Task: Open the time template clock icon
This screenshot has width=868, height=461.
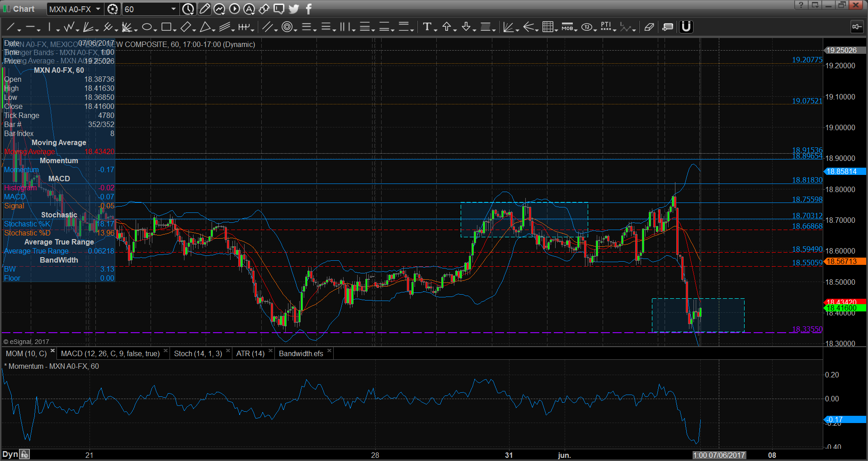Action: (x=188, y=9)
